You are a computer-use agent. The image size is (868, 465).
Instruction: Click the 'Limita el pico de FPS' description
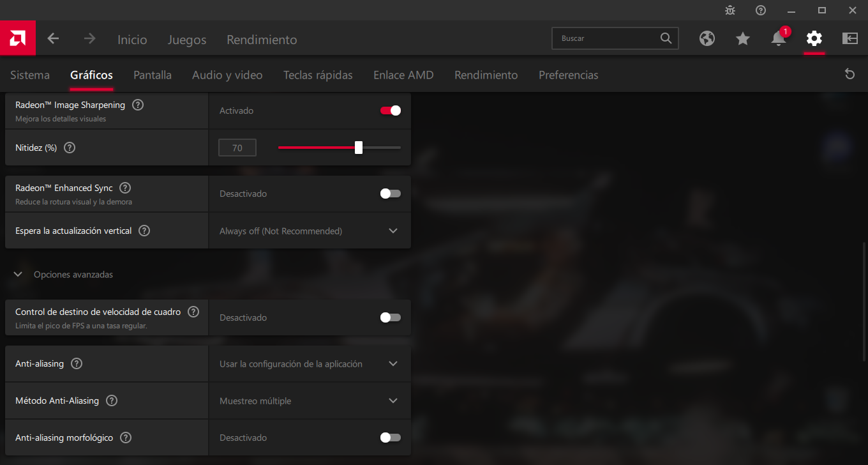(x=81, y=326)
